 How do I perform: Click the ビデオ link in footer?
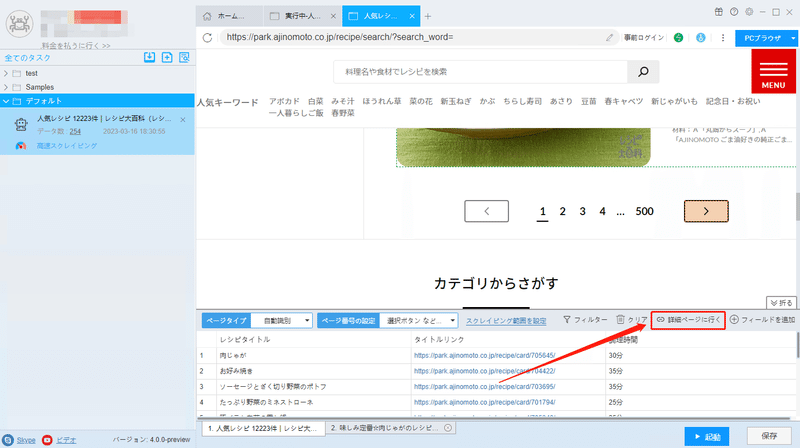pyautogui.click(x=66, y=440)
